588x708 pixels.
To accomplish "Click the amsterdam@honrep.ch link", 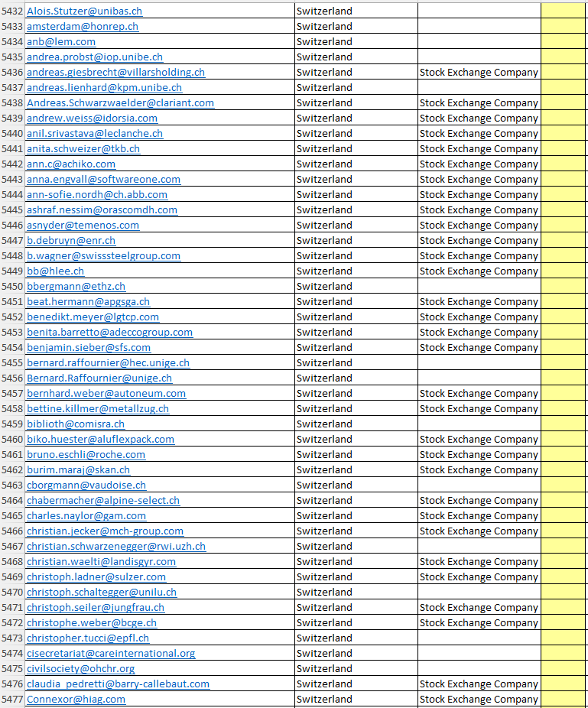I will point(83,26).
